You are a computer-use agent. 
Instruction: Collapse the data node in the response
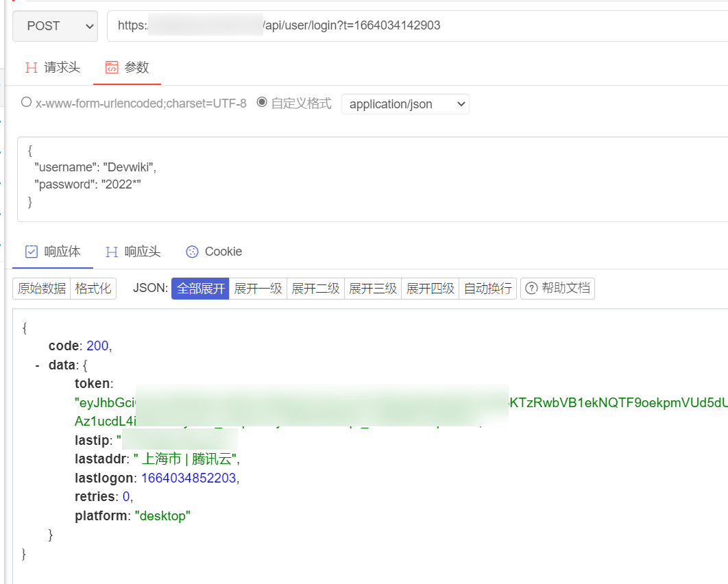point(36,365)
